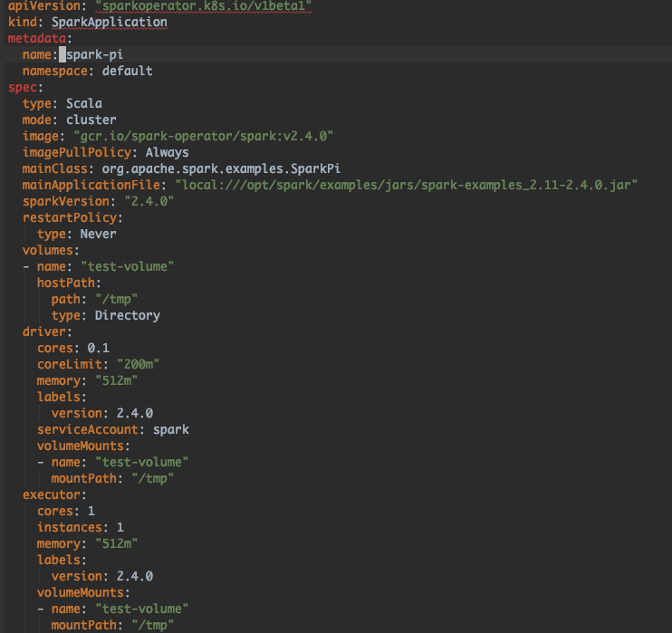Viewport: 672px width, 633px height.
Task: Click the Directory type value
Action: pyautogui.click(x=127, y=315)
